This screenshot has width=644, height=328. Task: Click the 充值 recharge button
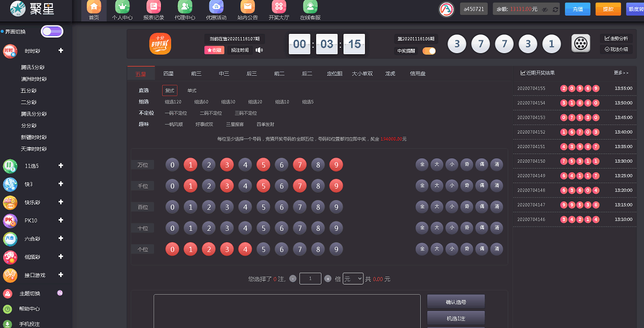tap(577, 9)
